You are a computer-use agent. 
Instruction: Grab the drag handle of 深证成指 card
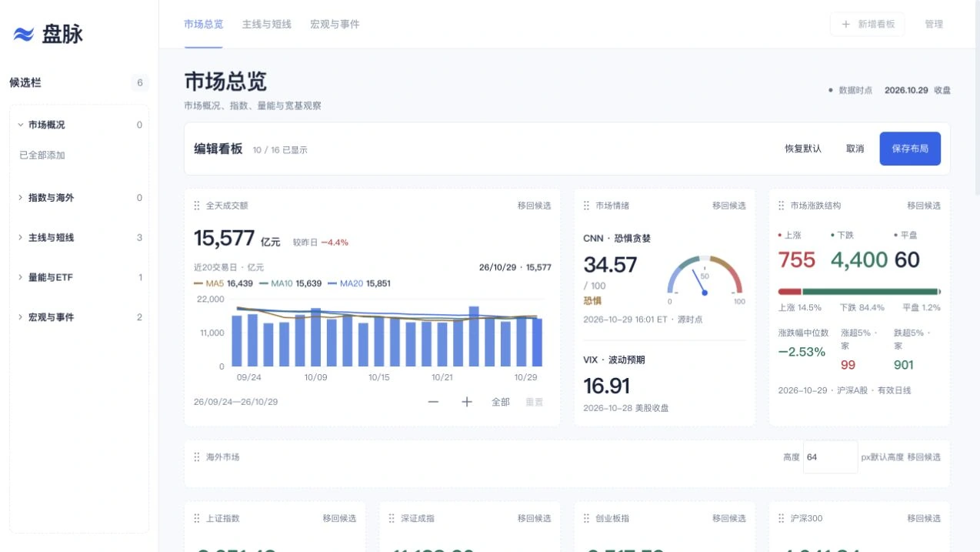[x=392, y=518]
